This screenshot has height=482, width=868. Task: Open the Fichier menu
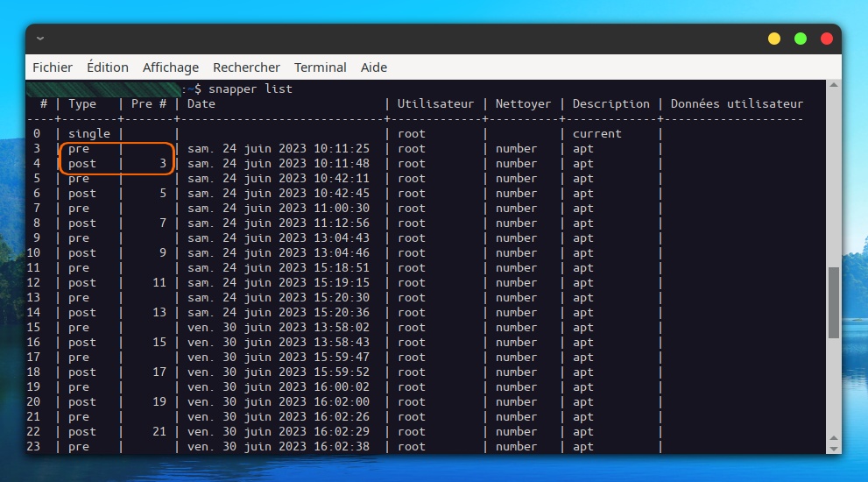pos(53,67)
